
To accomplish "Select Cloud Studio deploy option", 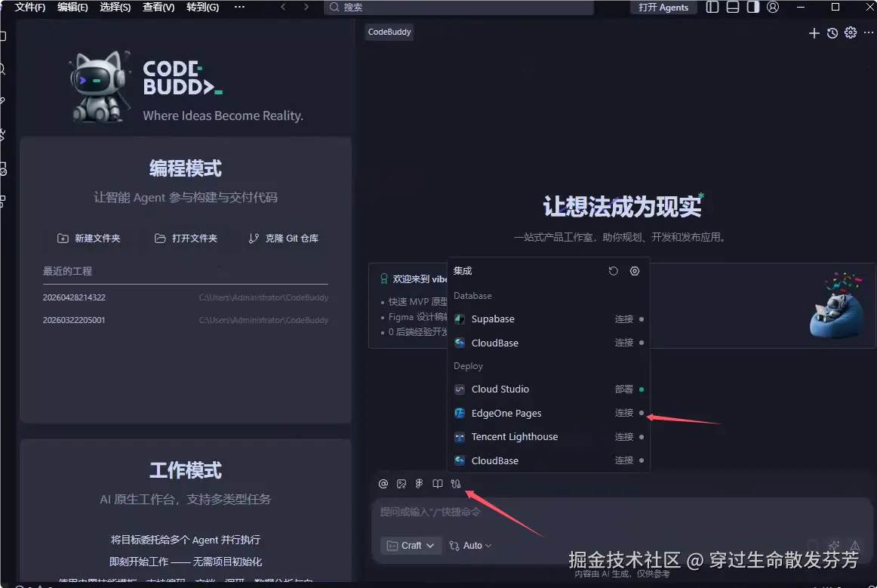I will pos(500,389).
